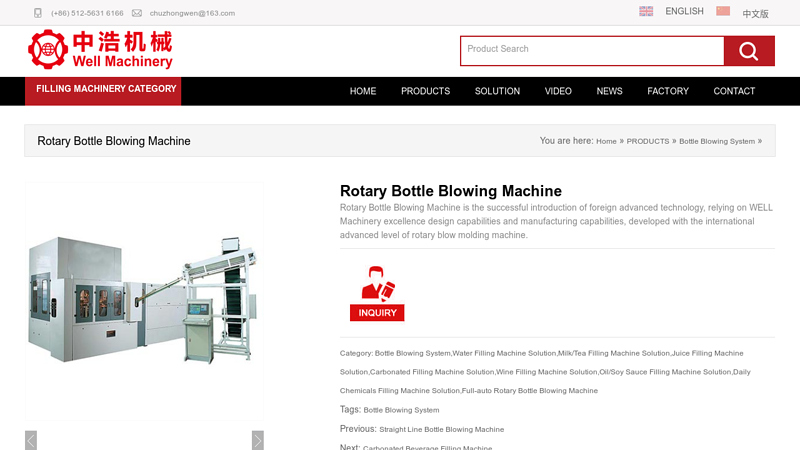This screenshot has width=800, height=450.
Task: Open the PRODUCTS menu item
Action: [426, 91]
